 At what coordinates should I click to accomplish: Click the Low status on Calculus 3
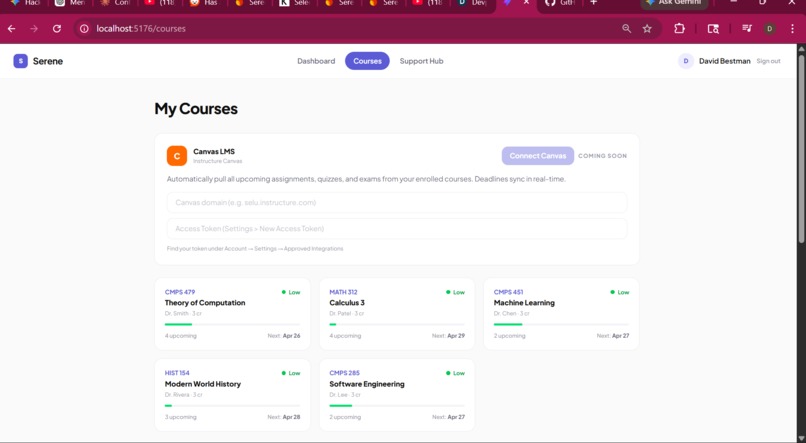(x=455, y=292)
